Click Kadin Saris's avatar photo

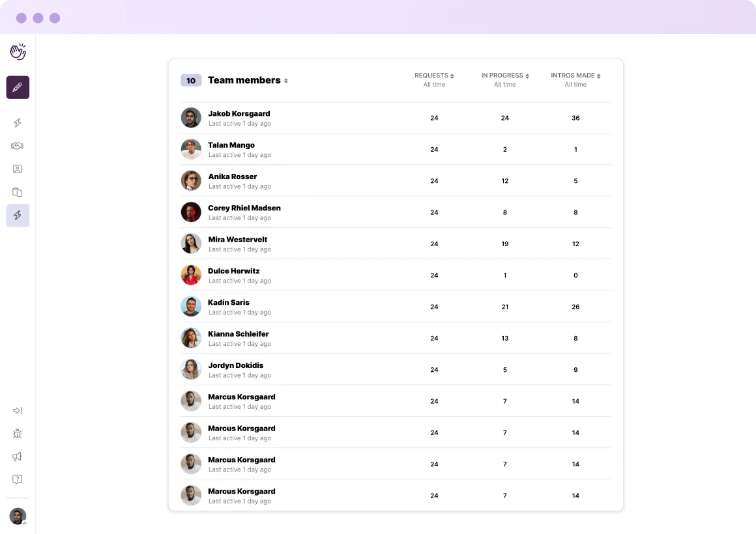coord(191,306)
